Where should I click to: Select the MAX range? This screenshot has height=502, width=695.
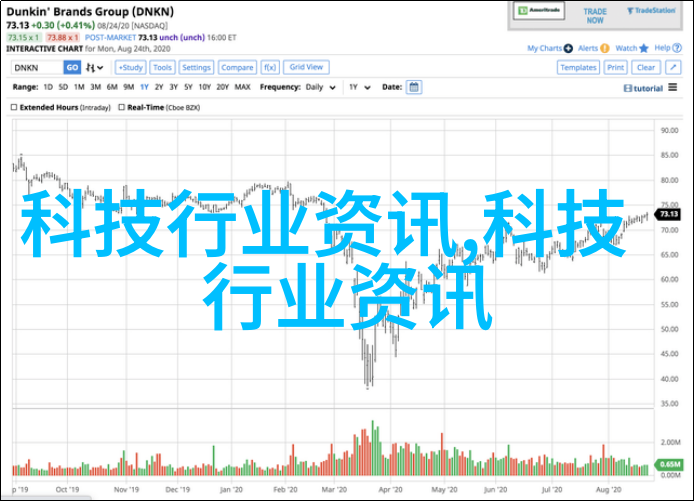242,87
